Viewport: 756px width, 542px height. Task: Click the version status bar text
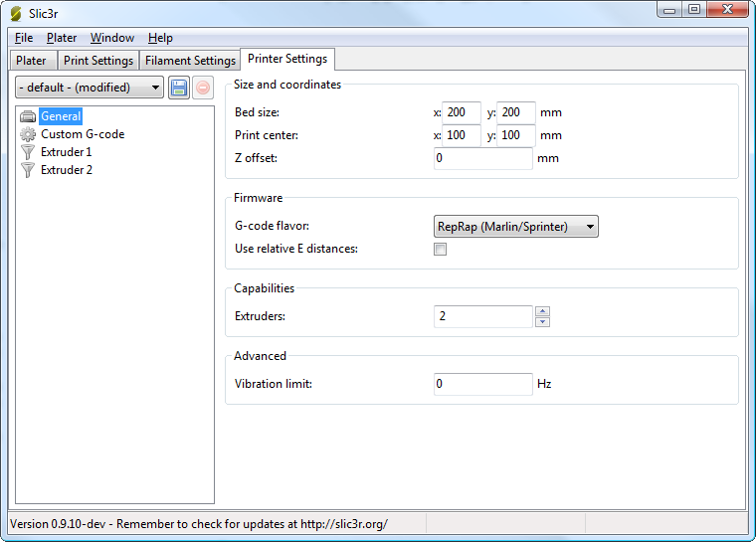tap(199, 524)
